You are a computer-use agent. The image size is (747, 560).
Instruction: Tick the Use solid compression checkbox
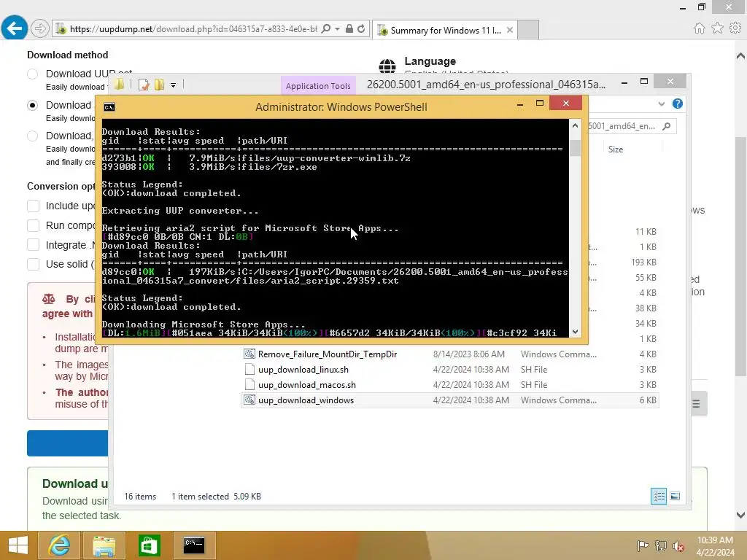coord(34,264)
